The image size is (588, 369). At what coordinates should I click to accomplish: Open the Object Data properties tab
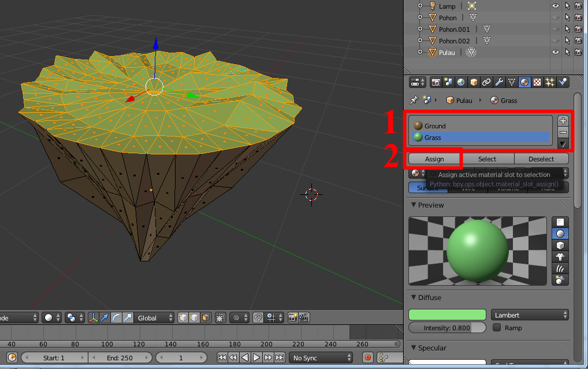512,82
